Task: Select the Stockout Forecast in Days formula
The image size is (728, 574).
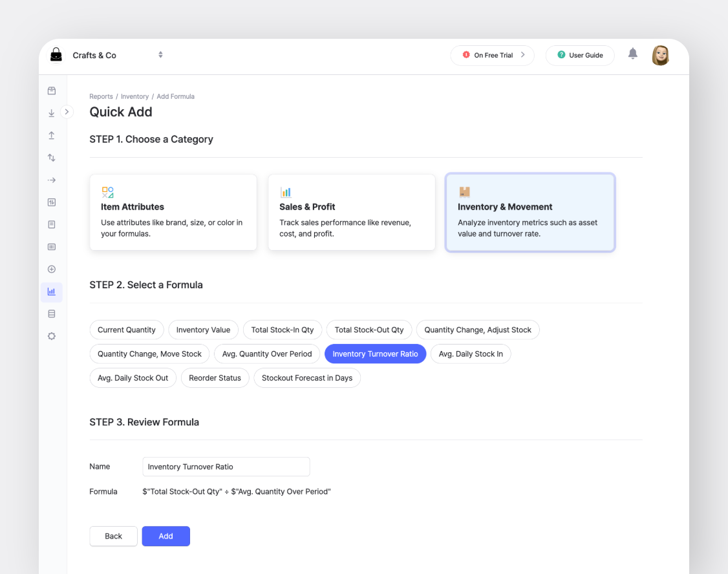Action: pyautogui.click(x=307, y=377)
